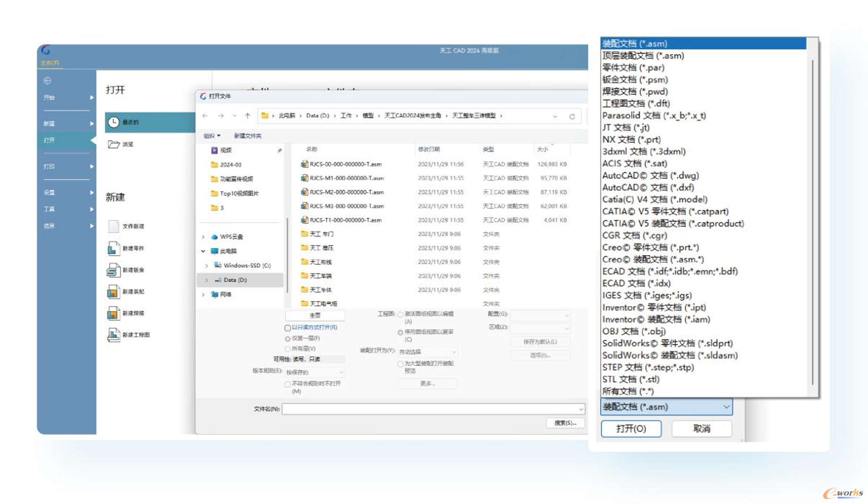Click the 新建零件 new part icon
Image resolution: width=868 pixels, height=504 pixels.
click(x=113, y=248)
